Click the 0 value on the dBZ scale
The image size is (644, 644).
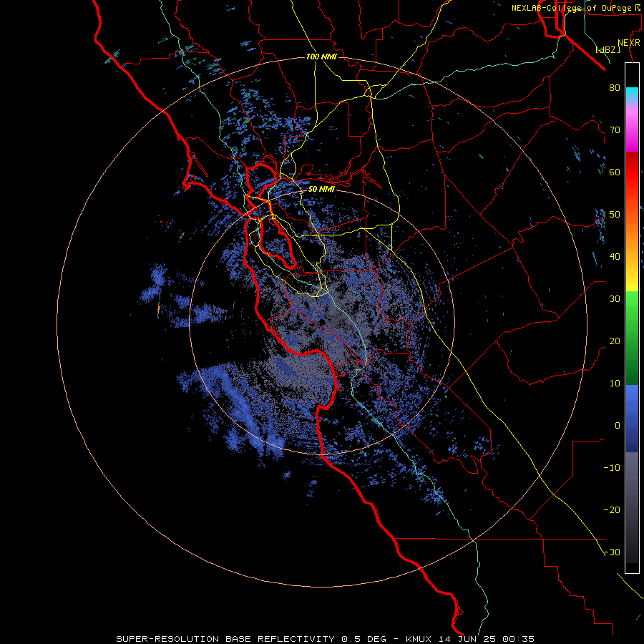coord(618,426)
